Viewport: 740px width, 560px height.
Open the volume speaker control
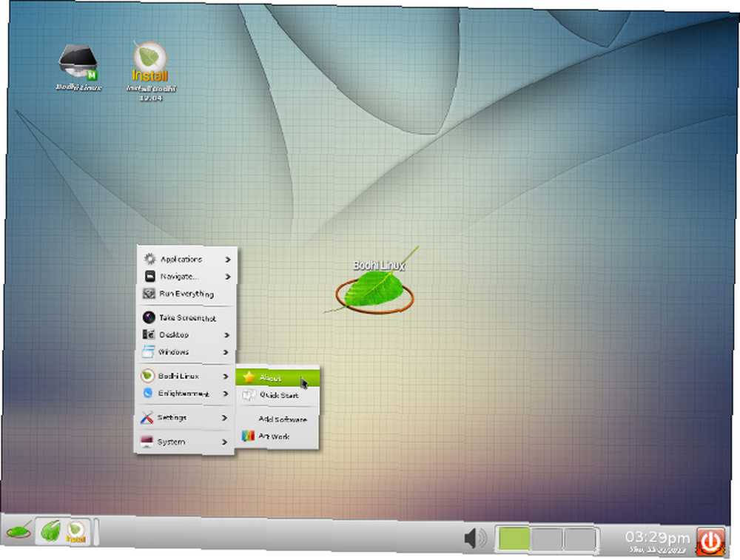coord(475,538)
